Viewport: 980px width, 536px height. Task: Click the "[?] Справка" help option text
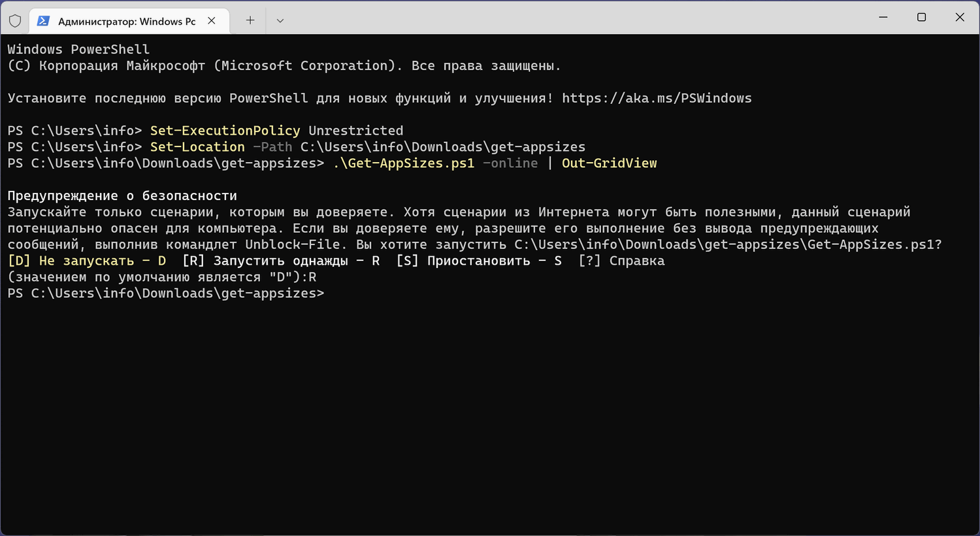click(621, 261)
